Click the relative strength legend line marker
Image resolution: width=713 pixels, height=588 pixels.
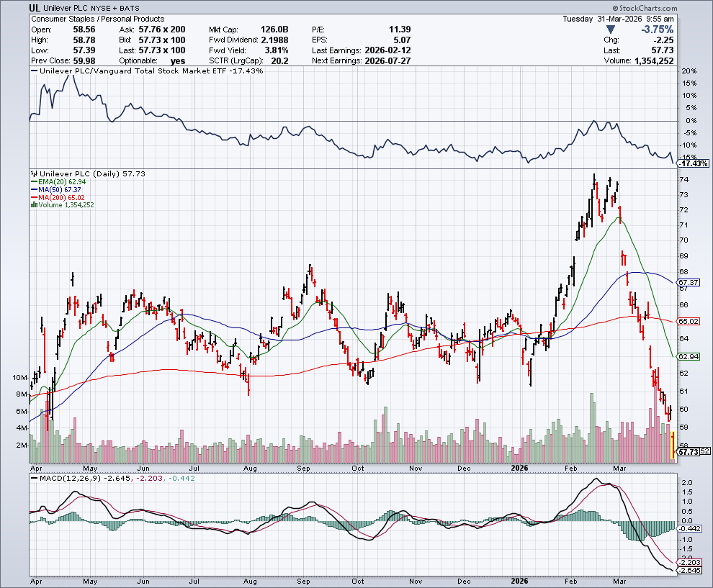33,71
